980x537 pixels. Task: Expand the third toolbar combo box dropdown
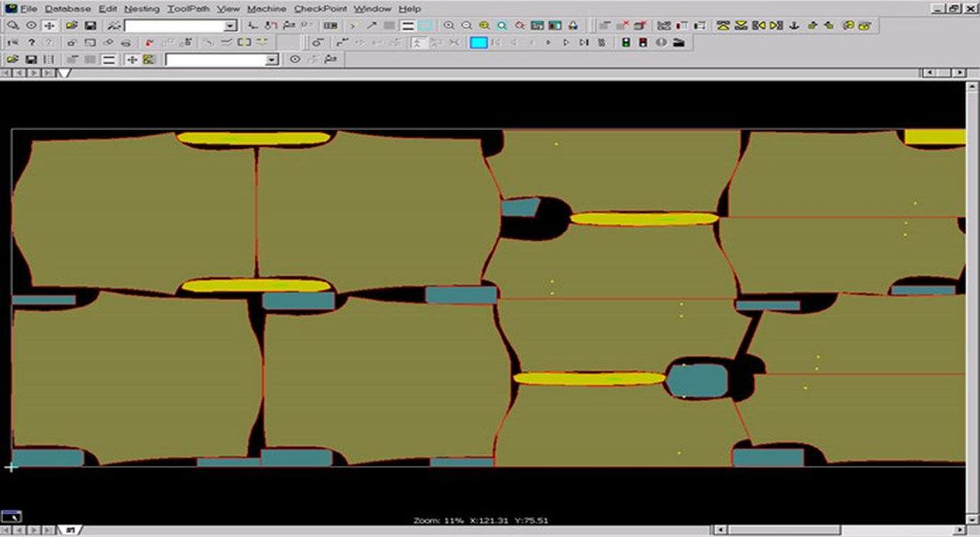click(271, 60)
